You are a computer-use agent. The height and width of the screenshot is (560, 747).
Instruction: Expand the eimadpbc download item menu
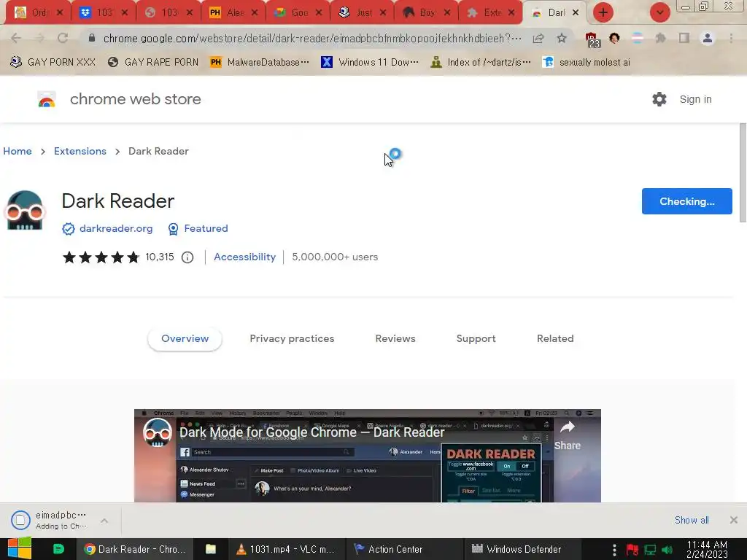[104, 521]
